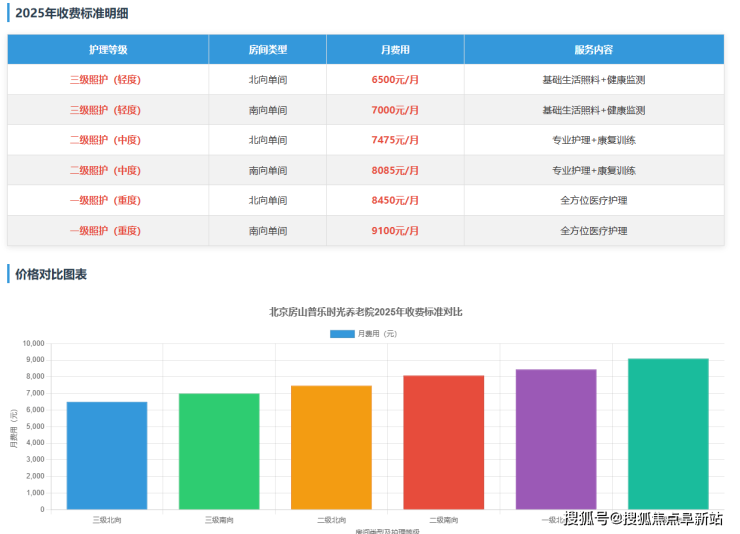Click the 6500元/月 price cell

(x=395, y=79)
